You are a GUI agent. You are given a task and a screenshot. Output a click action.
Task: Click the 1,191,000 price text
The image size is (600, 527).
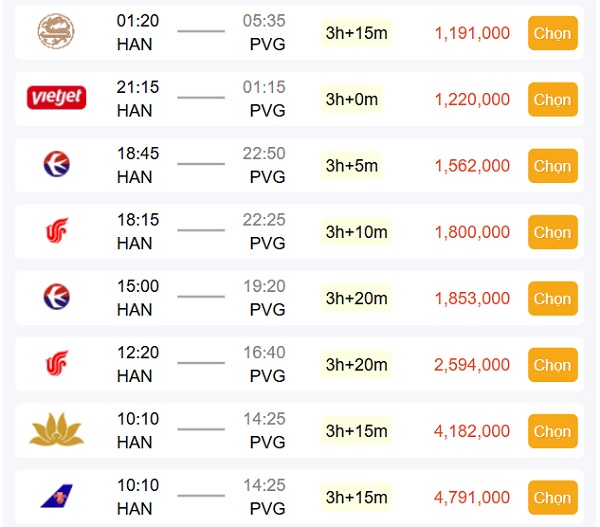[472, 33]
